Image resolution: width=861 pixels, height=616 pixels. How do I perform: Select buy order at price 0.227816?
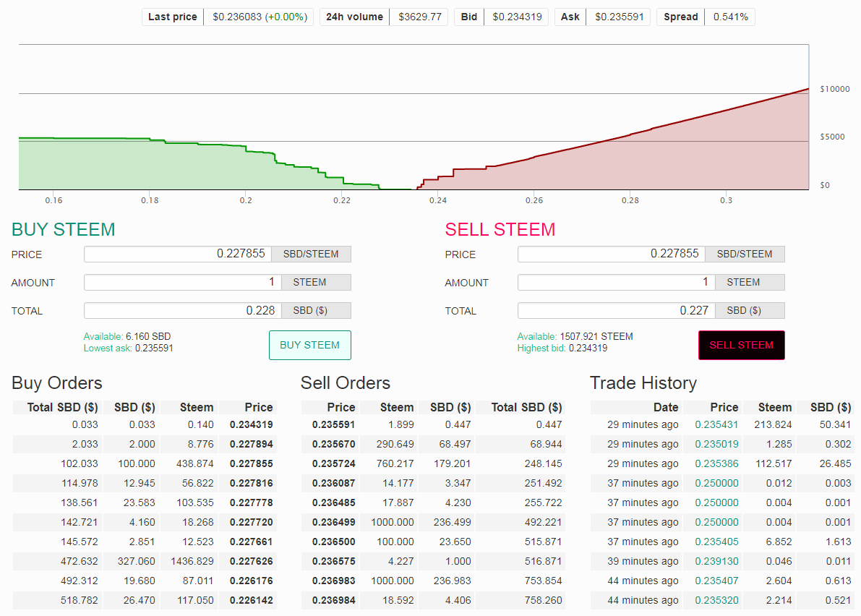(x=145, y=483)
